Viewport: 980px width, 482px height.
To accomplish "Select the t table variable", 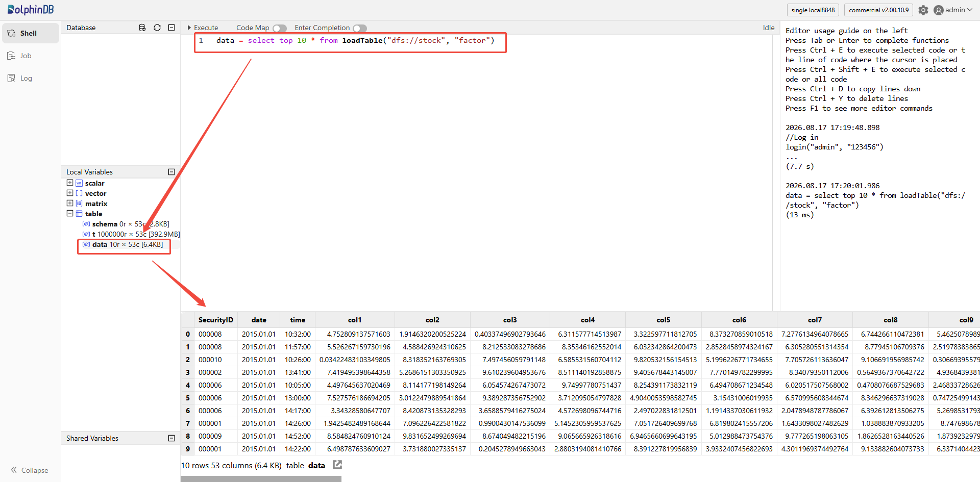I will pos(131,234).
